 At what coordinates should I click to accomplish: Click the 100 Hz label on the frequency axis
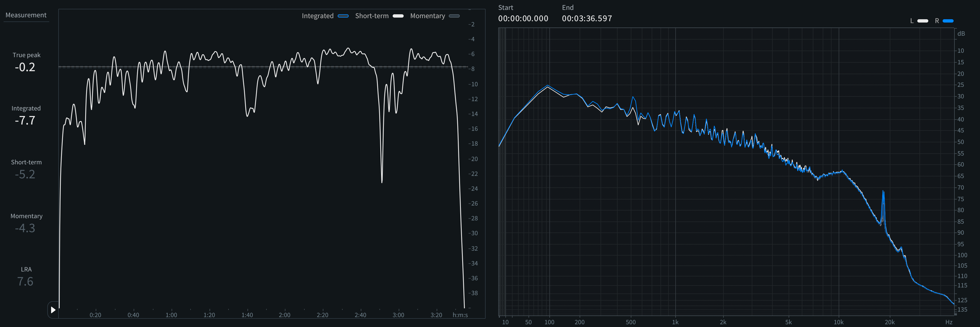tap(549, 322)
